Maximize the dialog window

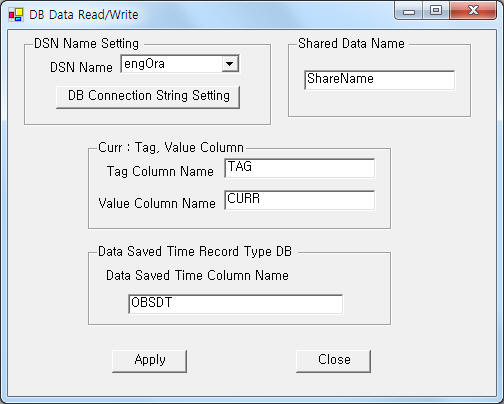436,11
